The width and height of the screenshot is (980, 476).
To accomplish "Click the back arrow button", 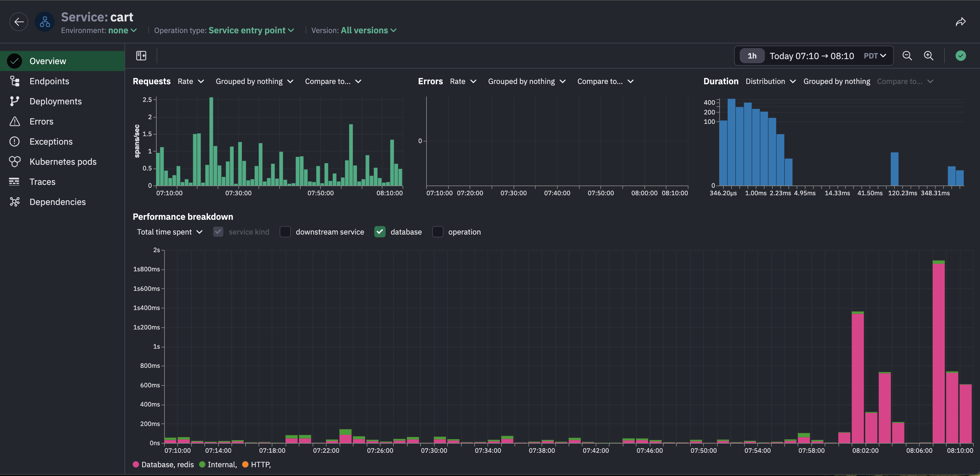I will click(x=19, y=22).
